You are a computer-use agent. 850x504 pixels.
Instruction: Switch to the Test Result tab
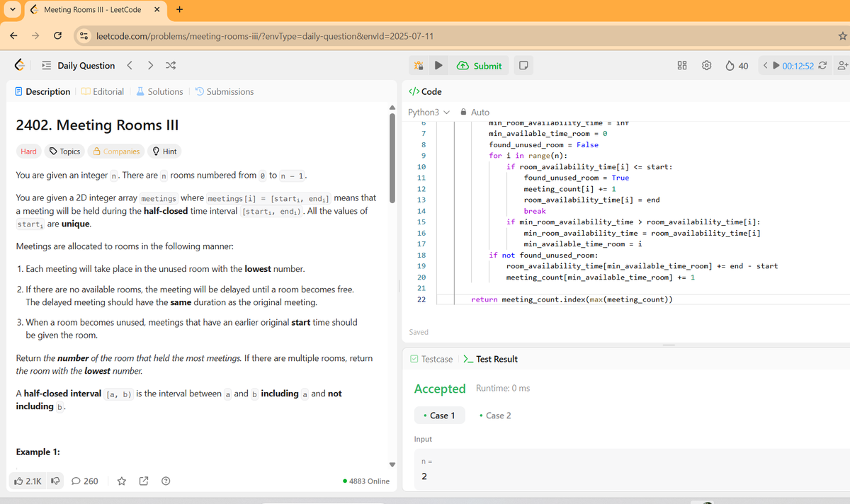[x=490, y=359]
